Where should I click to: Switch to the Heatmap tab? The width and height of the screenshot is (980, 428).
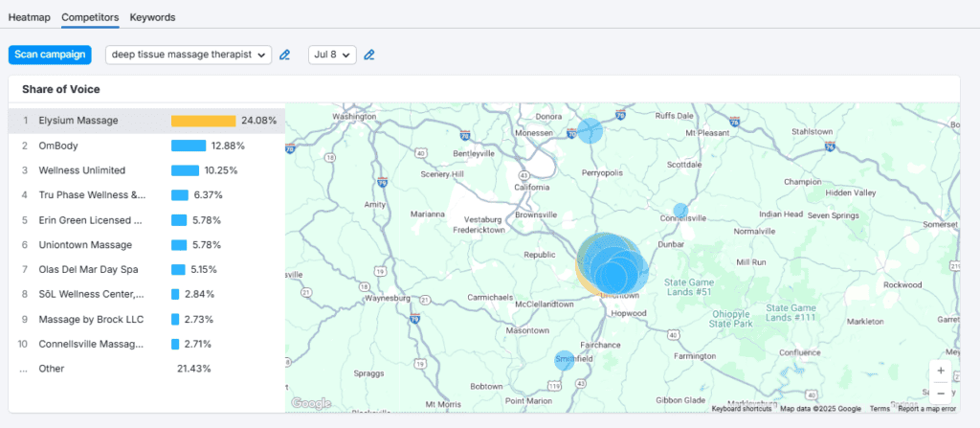pos(30,17)
